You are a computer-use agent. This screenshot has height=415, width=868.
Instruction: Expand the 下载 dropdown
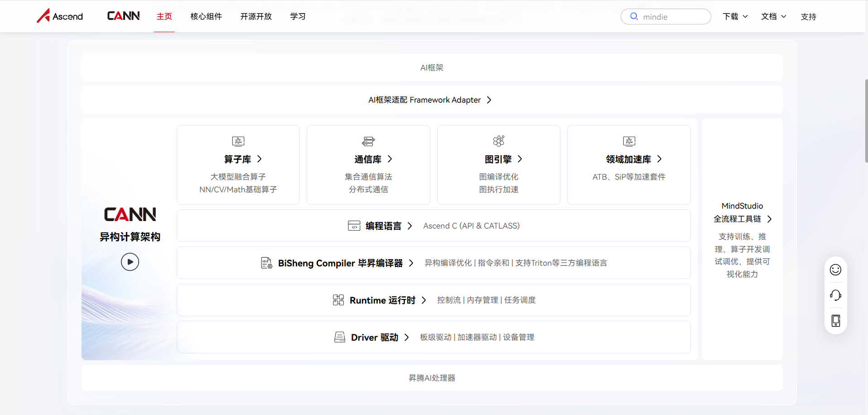coord(735,16)
